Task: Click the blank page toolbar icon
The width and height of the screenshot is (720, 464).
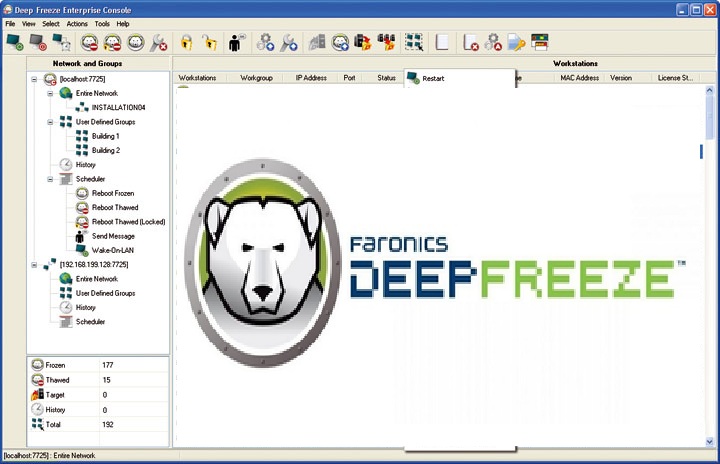Action: pos(442,42)
